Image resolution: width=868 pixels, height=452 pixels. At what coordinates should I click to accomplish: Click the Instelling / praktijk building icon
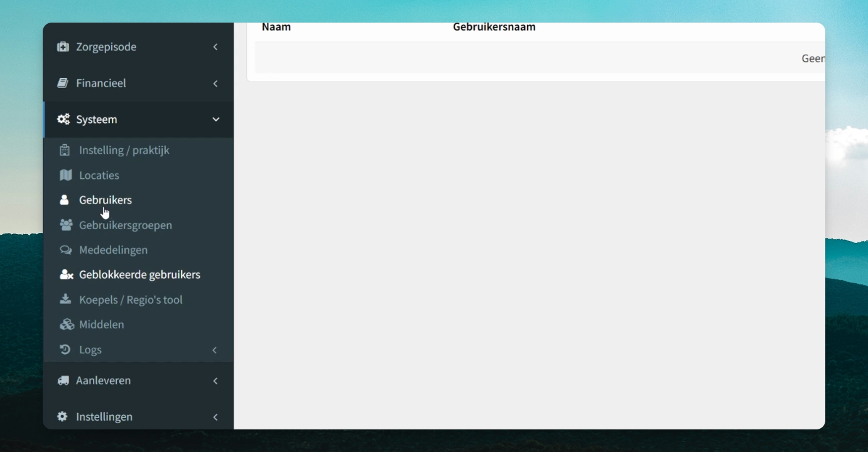click(x=65, y=150)
